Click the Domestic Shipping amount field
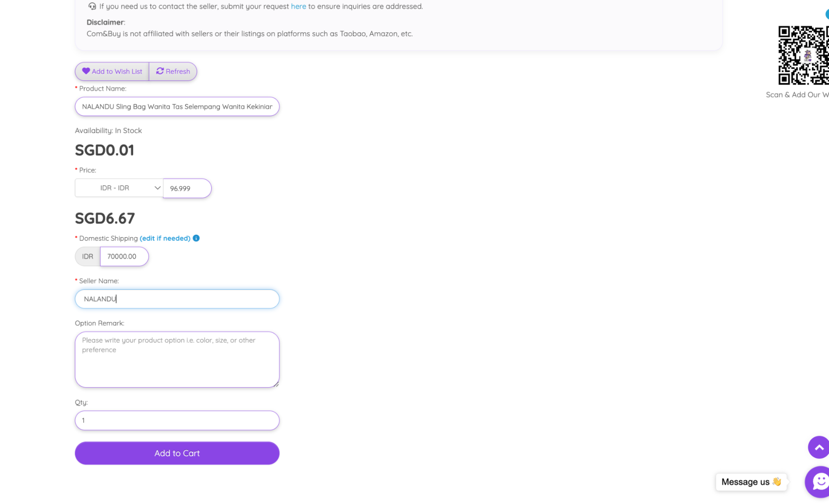 click(124, 256)
